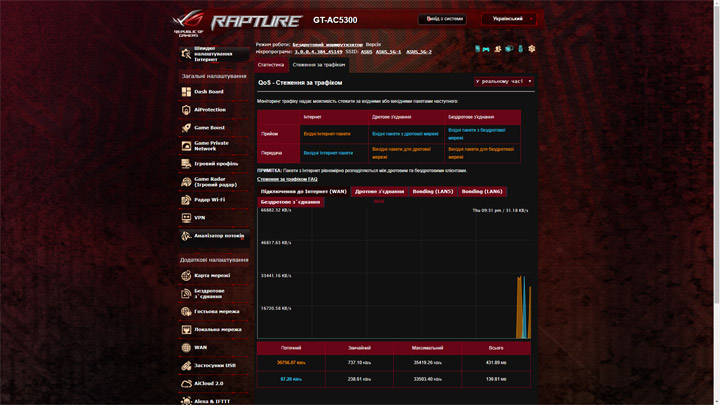Image resolution: width=720 pixels, height=405 pixels.
Task: Open the Гостьова мережа icon
Action: coord(186,311)
